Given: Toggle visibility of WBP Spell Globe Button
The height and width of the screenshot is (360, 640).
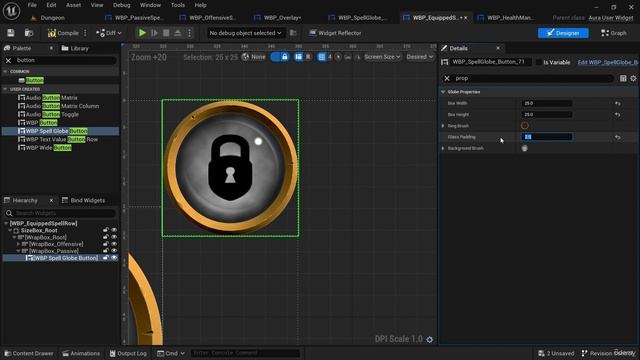Looking at the screenshot, I should 114,258.
